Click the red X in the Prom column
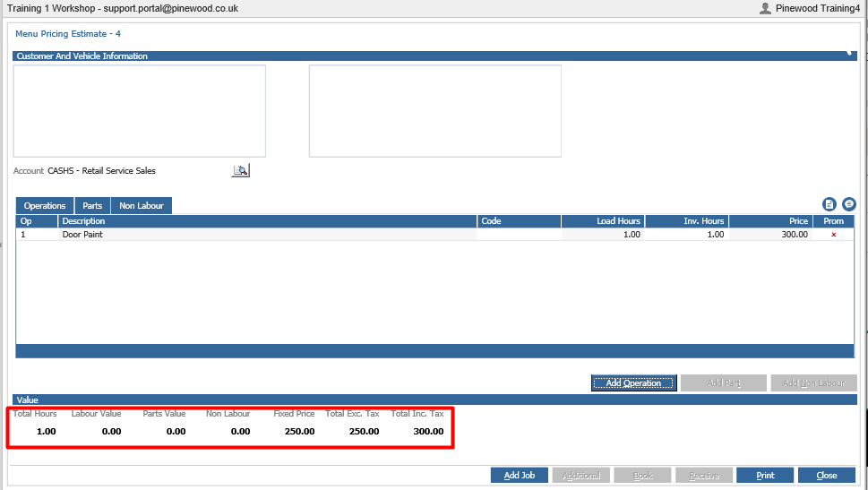 coord(833,235)
